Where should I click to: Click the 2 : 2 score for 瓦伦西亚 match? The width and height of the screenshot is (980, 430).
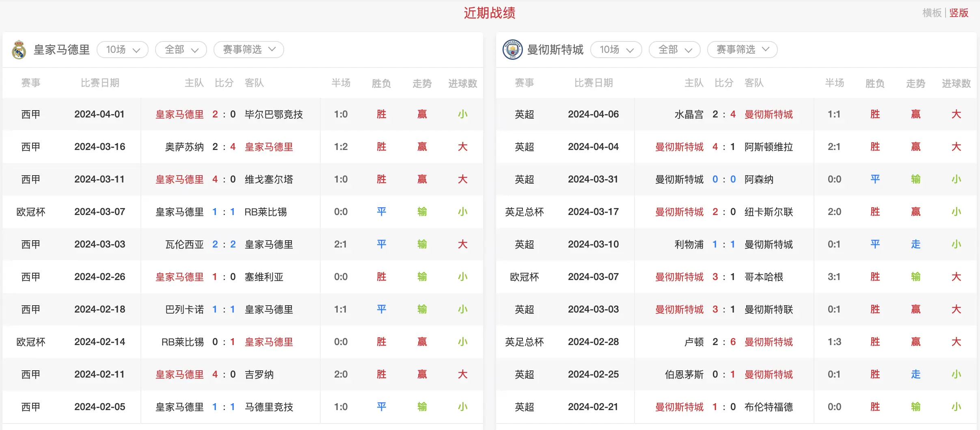point(224,244)
